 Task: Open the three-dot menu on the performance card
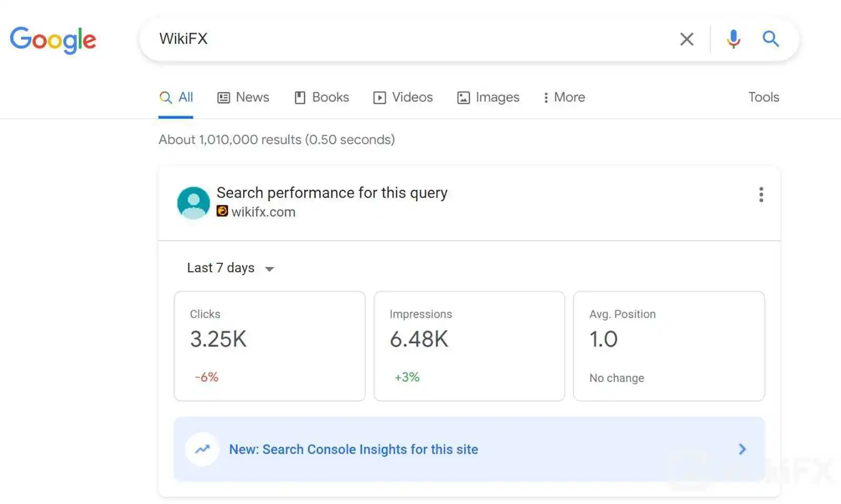tap(761, 194)
